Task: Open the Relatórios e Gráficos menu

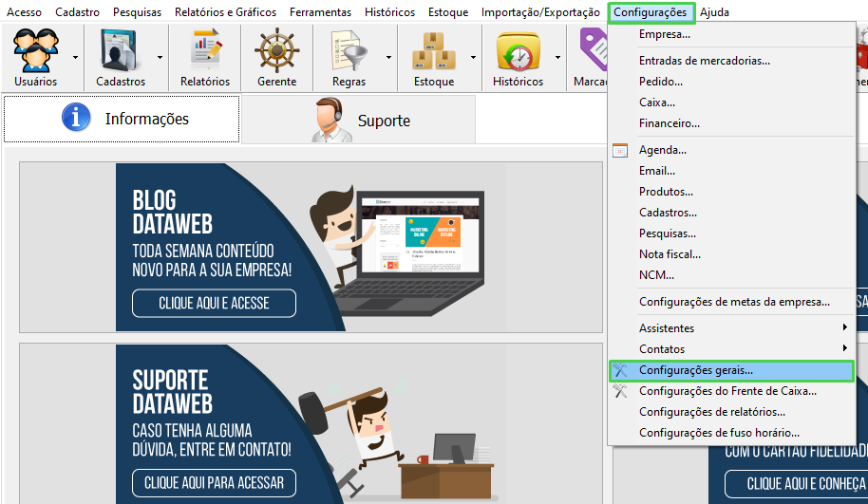Action: (x=225, y=11)
